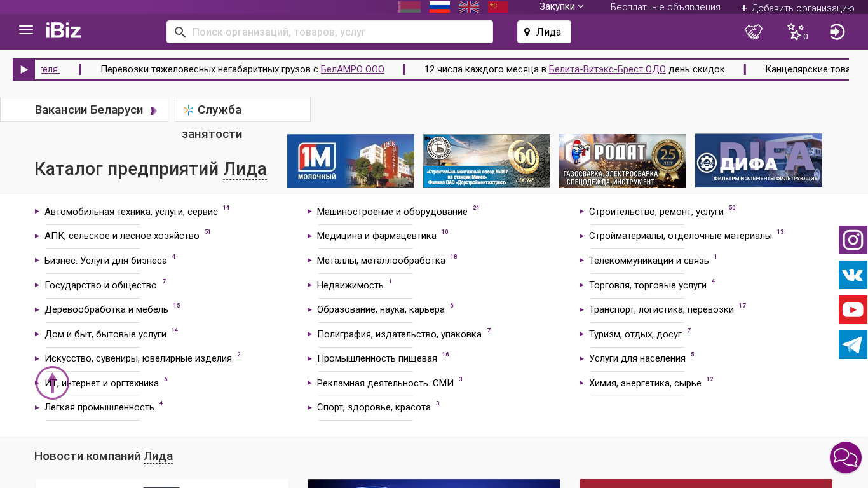The height and width of the screenshot is (488, 868).
Task: Expand the Закупки dropdown
Action: (561, 7)
